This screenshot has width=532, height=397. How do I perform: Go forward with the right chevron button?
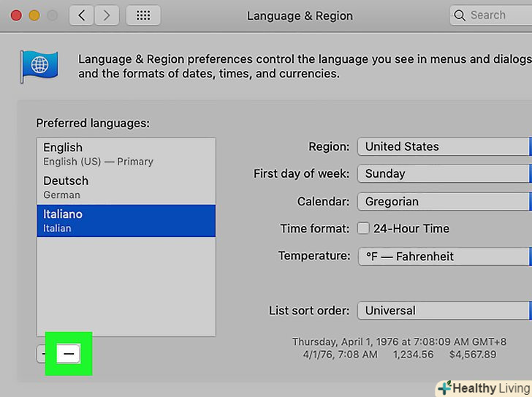107,15
